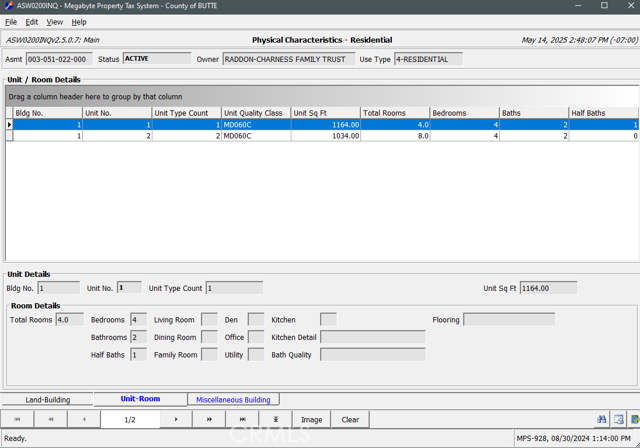Sort by Unit Sq Ft column header

pyautogui.click(x=325, y=113)
